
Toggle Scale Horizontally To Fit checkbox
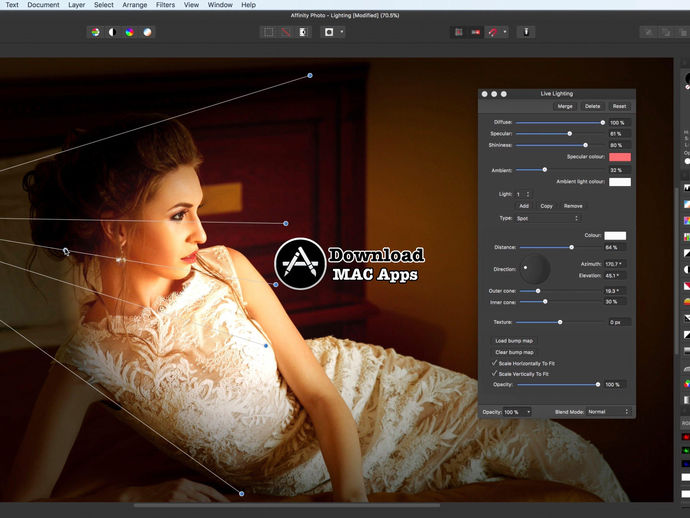pyautogui.click(x=494, y=363)
